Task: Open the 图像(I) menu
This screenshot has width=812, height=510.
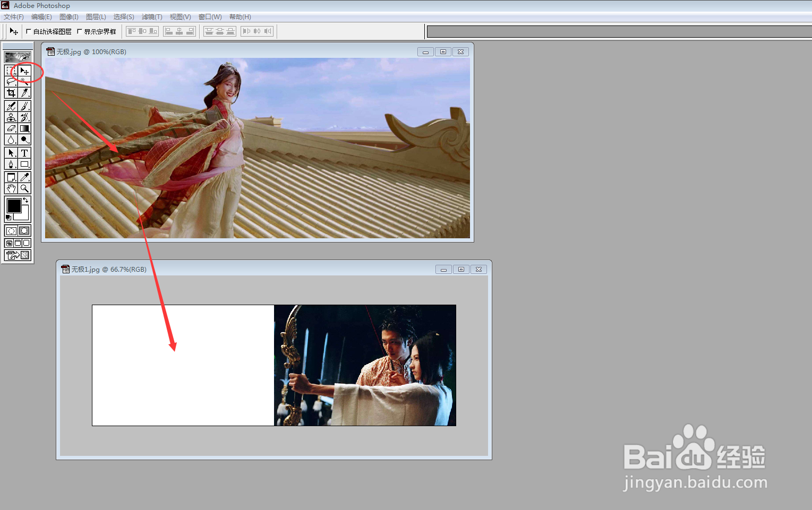Action: 69,17
